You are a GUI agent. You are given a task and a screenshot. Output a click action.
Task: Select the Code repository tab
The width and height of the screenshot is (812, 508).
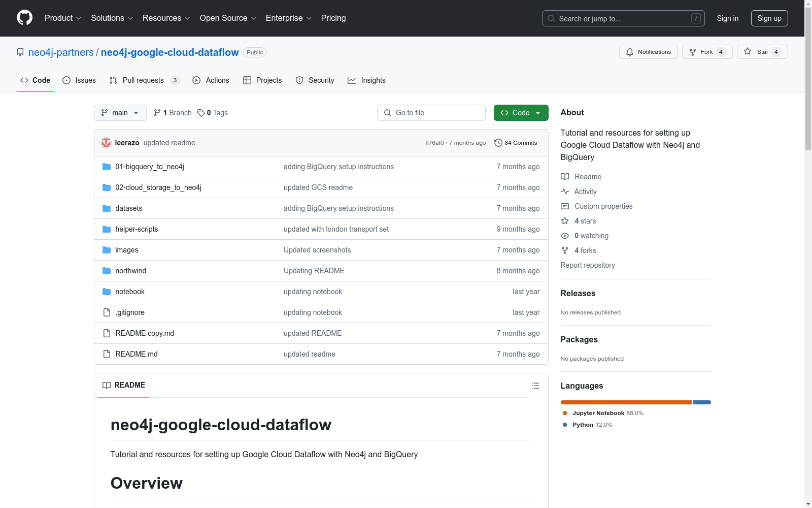pyautogui.click(x=36, y=80)
